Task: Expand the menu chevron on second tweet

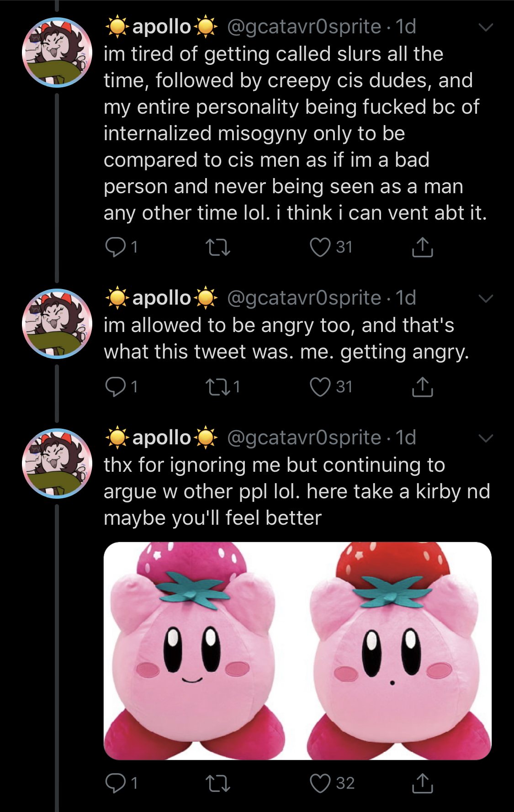Action: (x=485, y=299)
